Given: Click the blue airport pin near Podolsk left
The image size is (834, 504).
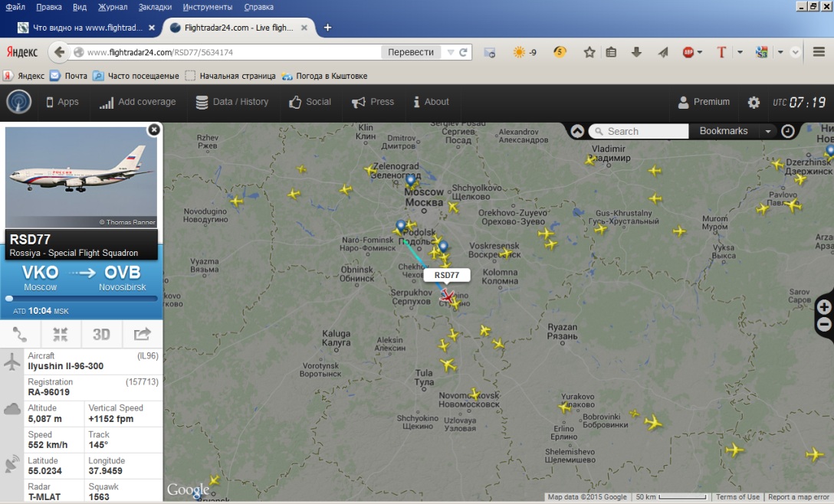Looking at the screenshot, I should [x=401, y=226].
